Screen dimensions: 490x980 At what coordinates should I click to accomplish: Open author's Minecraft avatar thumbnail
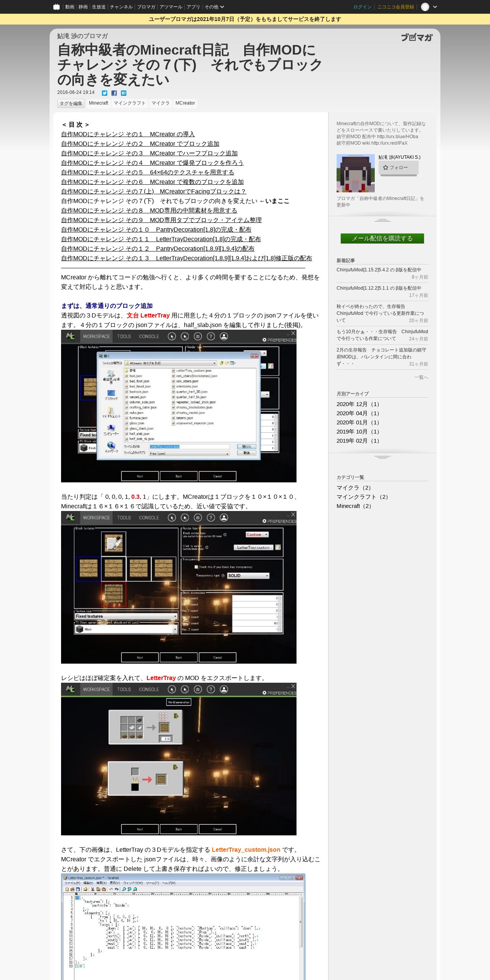pos(356,173)
